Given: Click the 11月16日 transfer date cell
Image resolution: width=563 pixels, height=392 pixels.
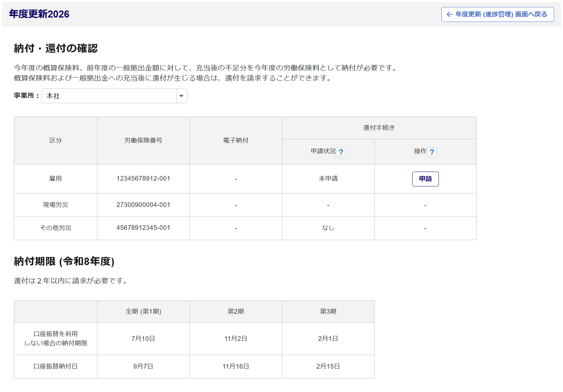Looking at the screenshot, I should click(x=236, y=366).
